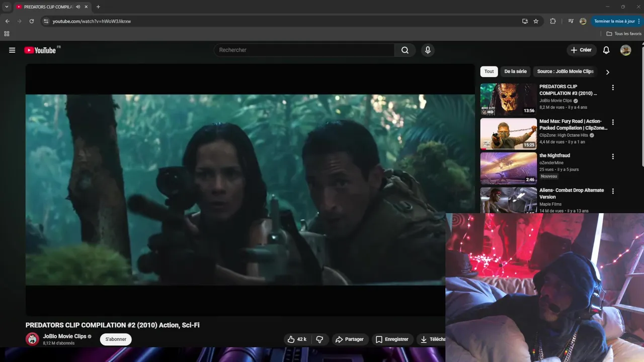
Task: Open JoBlo Movie Clips channel name link
Action: coord(64,336)
